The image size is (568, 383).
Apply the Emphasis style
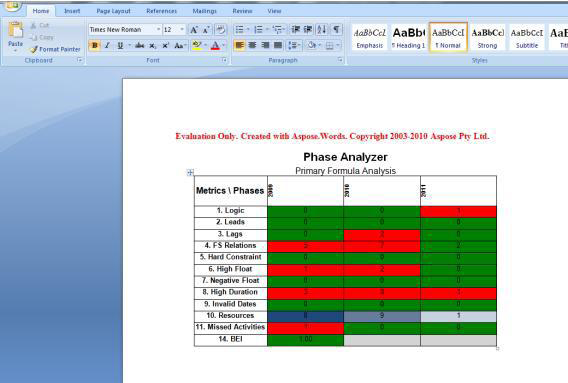pos(369,37)
